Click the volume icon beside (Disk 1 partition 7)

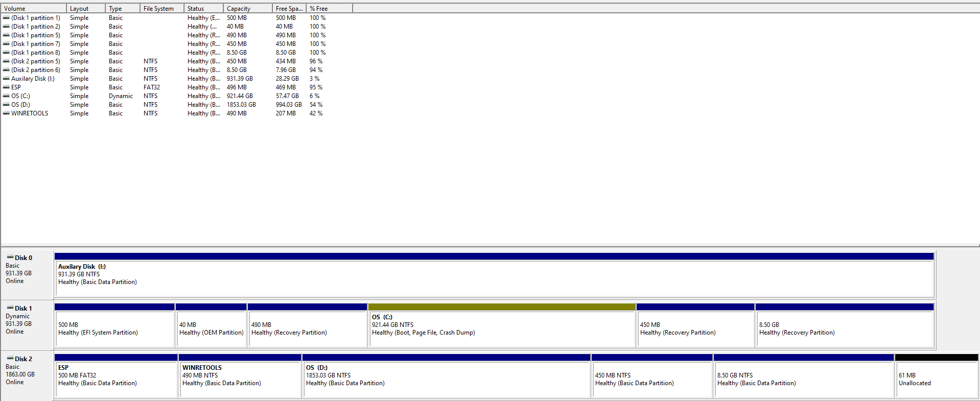6,44
